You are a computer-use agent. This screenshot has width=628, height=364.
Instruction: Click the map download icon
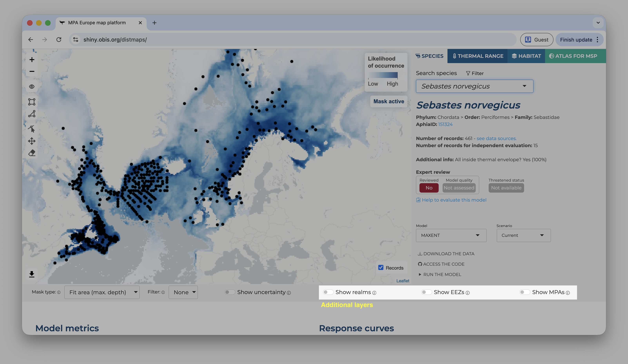pos(32,274)
